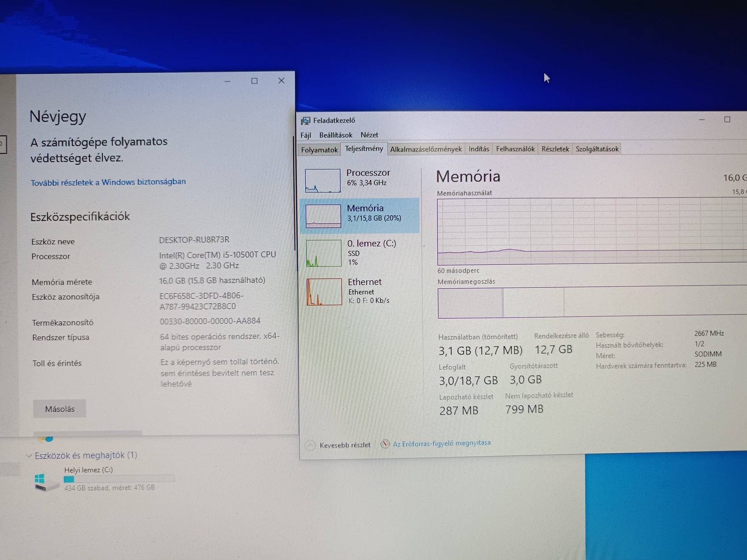The height and width of the screenshot is (560, 747).
Task: Click the SODIMM form factor value
Action: pyautogui.click(x=708, y=354)
